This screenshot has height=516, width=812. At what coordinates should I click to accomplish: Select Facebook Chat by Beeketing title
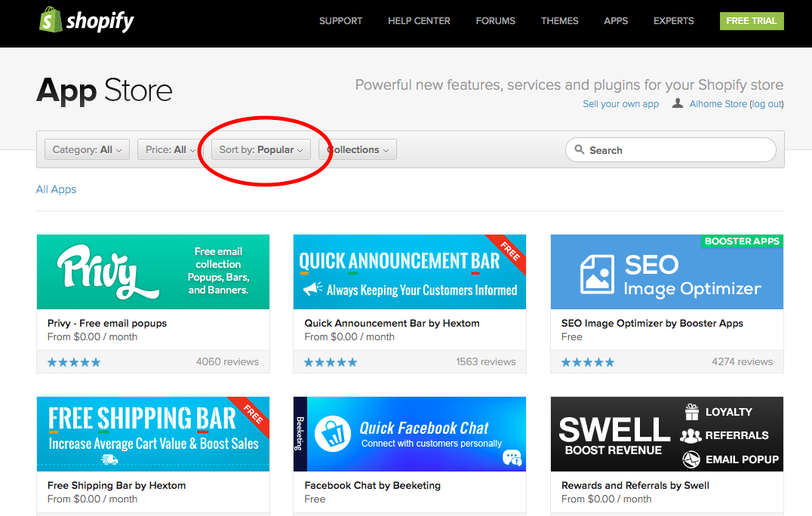pyautogui.click(x=372, y=486)
